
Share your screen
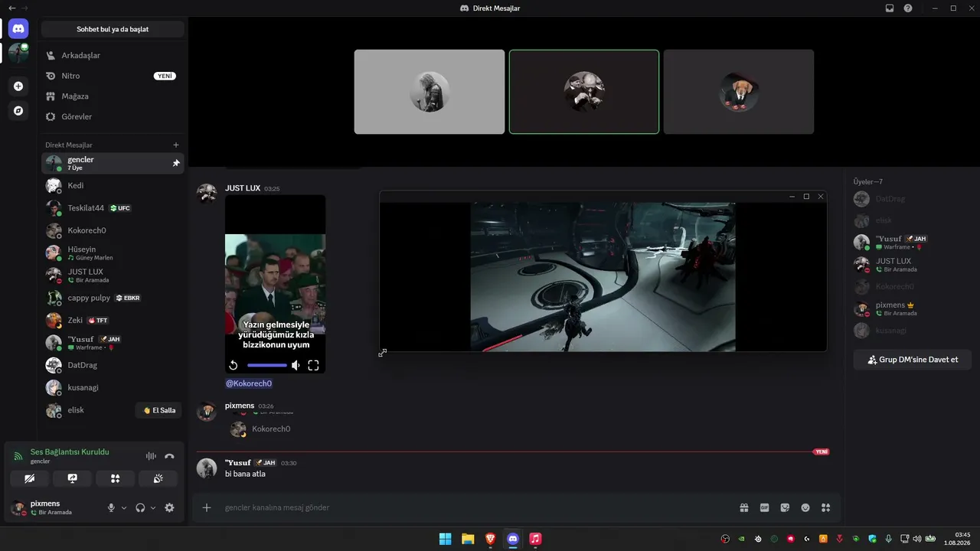[73, 478]
